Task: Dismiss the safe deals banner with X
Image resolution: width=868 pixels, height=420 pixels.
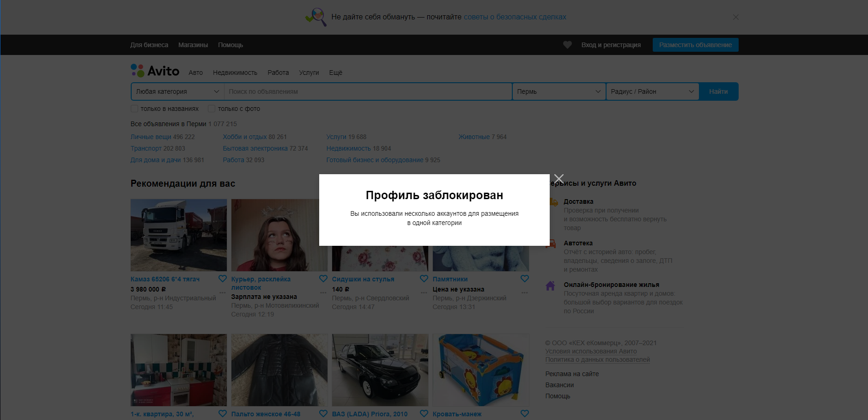Action: click(736, 17)
